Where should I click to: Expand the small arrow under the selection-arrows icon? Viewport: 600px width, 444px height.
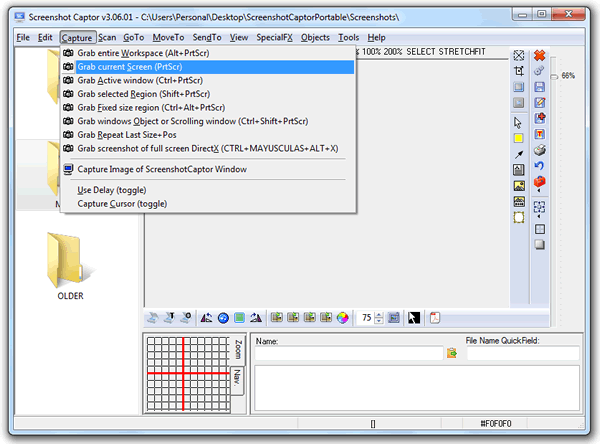[x=539, y=217]
